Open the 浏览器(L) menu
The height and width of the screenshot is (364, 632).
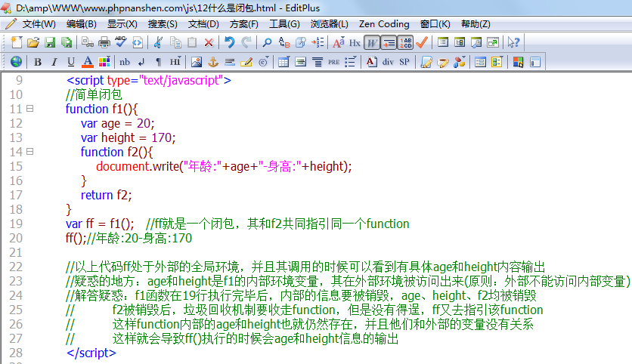[x=330, y=24]
